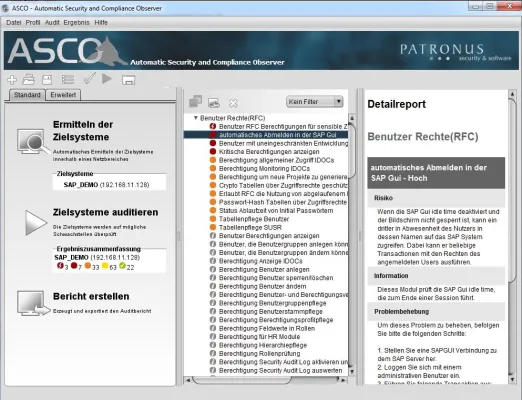Save profile using the floppy disk icon
522x400 pixels.
pos(47,80)
